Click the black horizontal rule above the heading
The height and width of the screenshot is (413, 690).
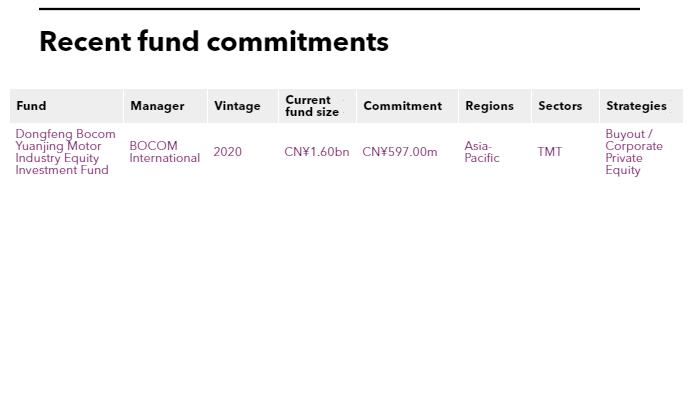tap(339, 9)
